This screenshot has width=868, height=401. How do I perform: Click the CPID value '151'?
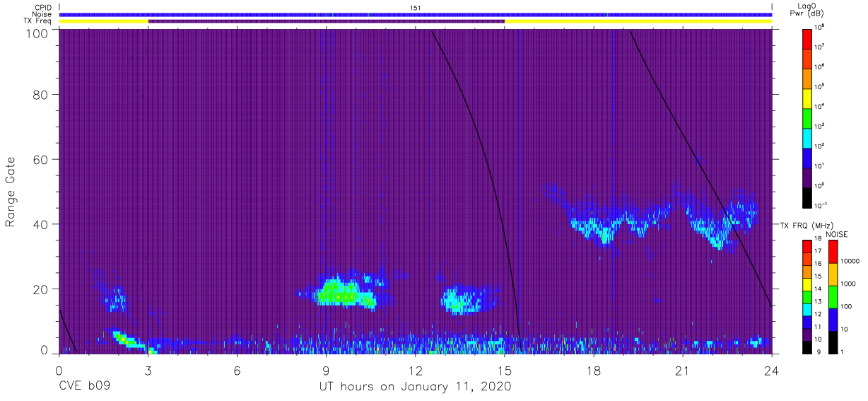click(416, 8)
